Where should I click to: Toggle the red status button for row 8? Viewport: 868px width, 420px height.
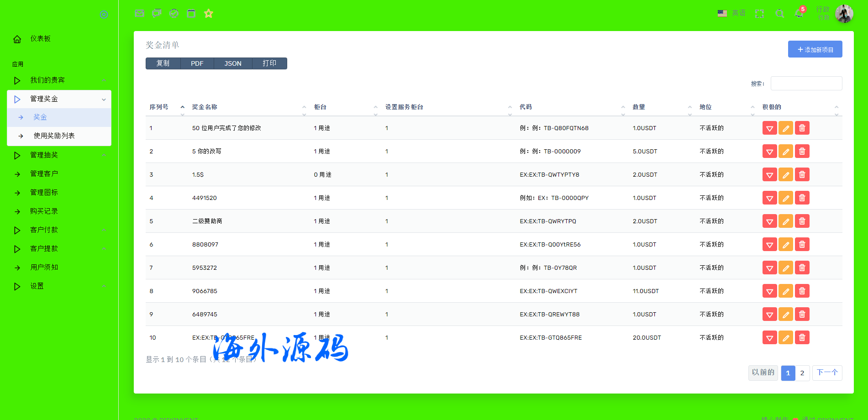click(x=769, y=291)
